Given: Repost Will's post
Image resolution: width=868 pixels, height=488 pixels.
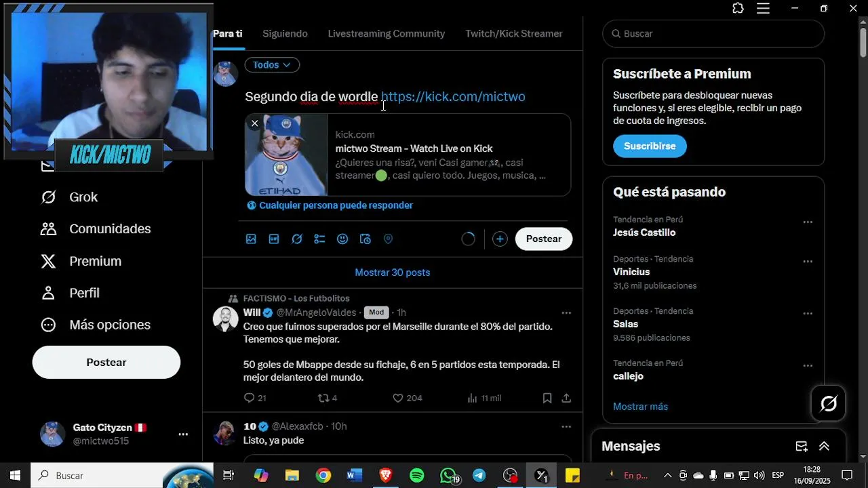Looking at the screenshot, I should click(x=328, y=398).
